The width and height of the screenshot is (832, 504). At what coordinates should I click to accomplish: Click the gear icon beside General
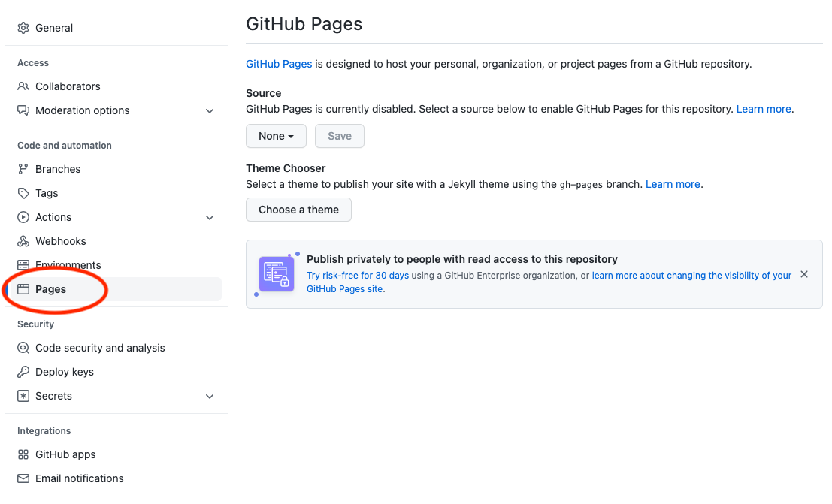[22, 28]
